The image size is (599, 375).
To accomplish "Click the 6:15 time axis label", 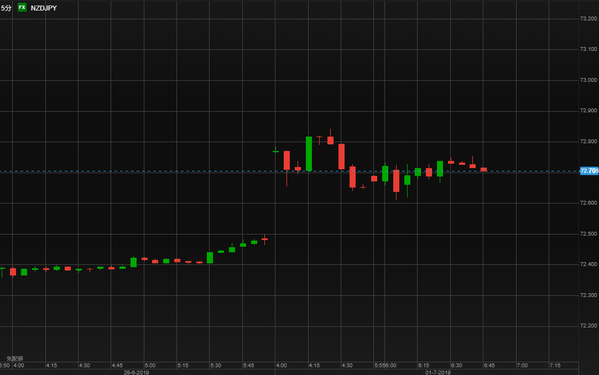I will (423, 365).
